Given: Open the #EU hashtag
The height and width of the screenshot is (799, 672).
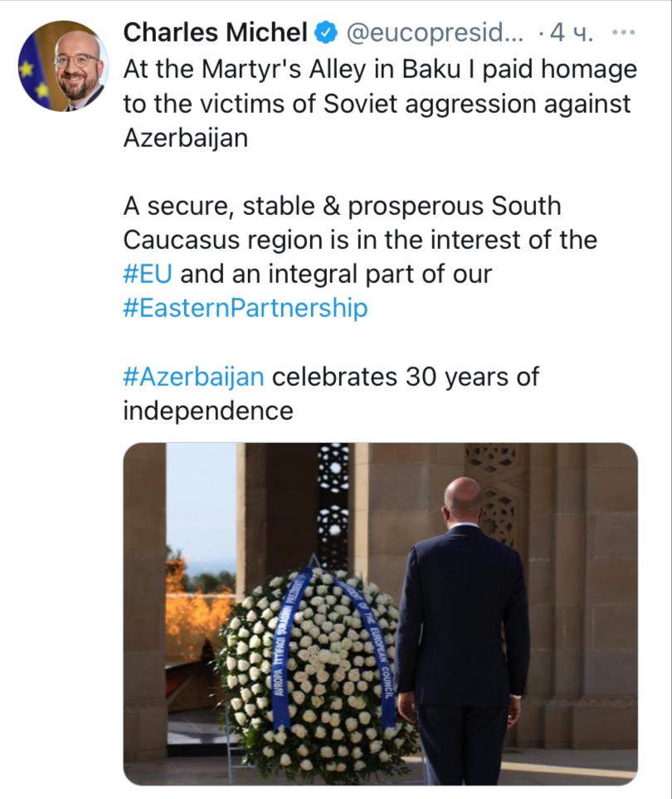Looking at the screenshot, I should [x=151, y=274].
